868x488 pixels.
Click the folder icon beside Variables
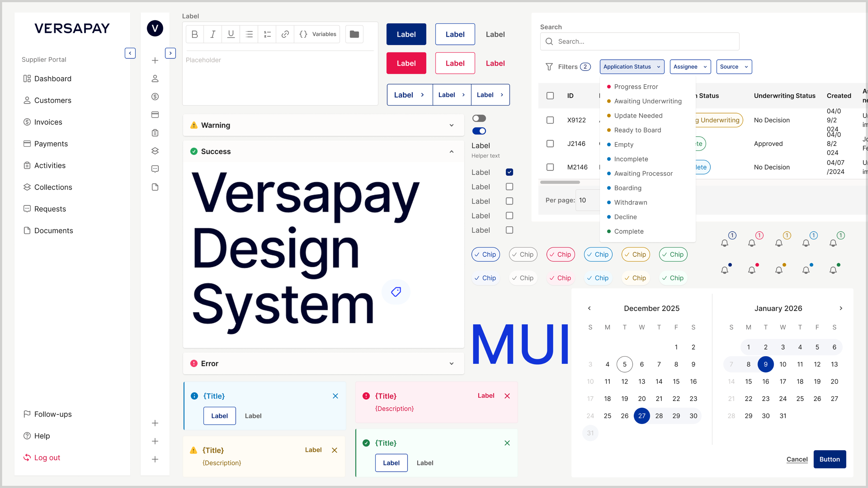tap(354, 34)
